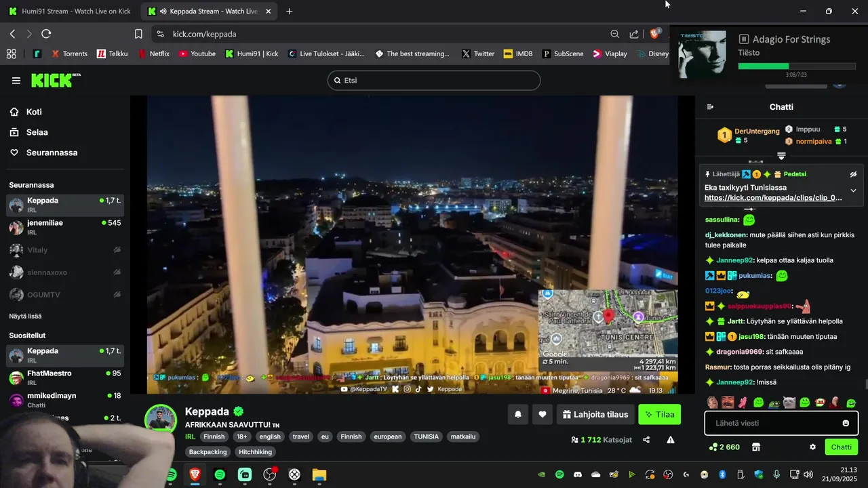The height and width of the screenshot is (488, 868).
Task: Click the travel tag
Action: click(301, 436)
